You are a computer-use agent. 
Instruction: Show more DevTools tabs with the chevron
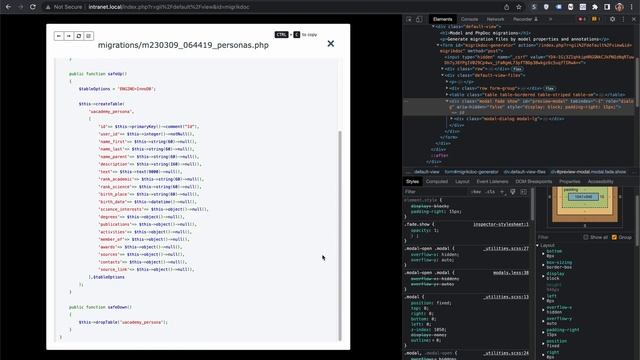(x=550, y=19)
